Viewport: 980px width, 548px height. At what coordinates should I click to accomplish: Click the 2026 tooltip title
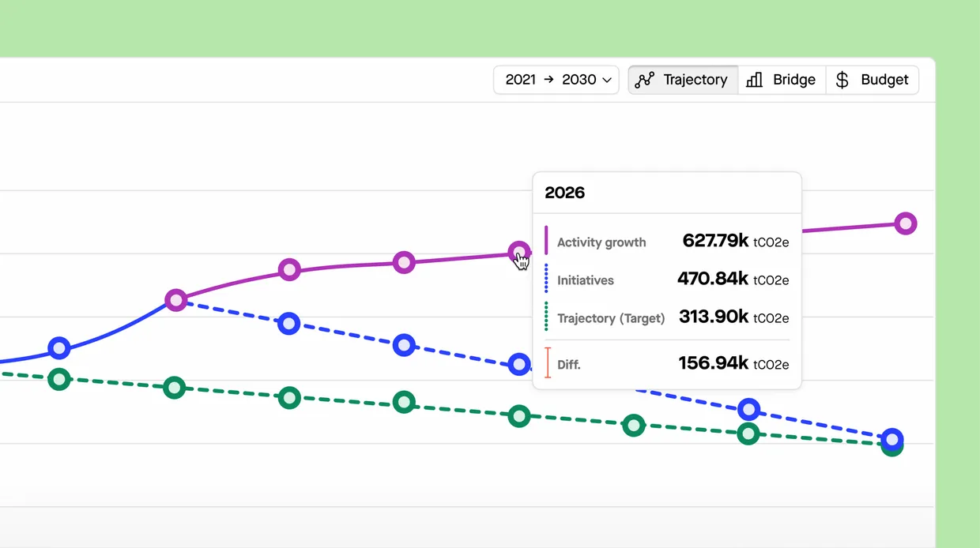pos(564,192)
